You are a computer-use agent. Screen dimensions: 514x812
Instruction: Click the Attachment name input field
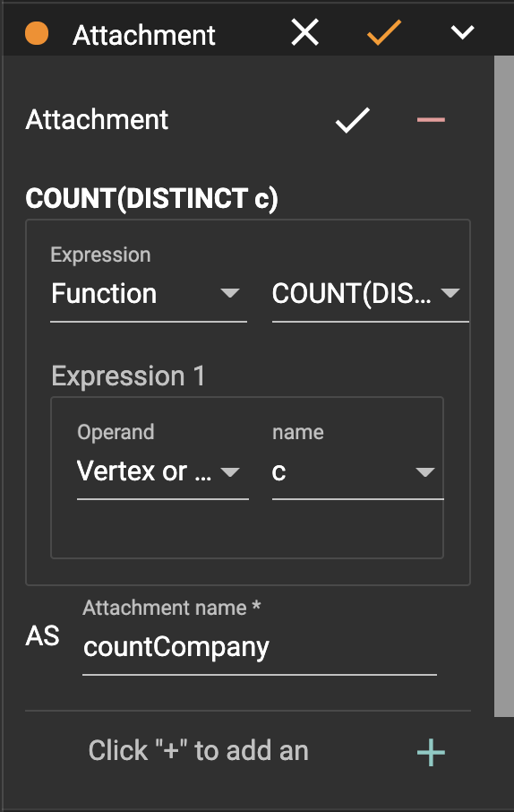pos(260,647)
